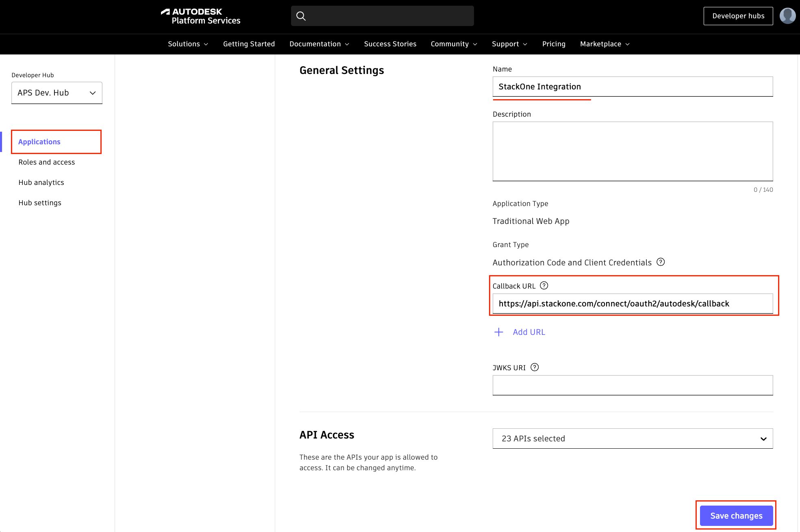Viewport: 800px width, 532px height.
Task: Click the plus icon beside Add URL
Action: pos(499,332)
